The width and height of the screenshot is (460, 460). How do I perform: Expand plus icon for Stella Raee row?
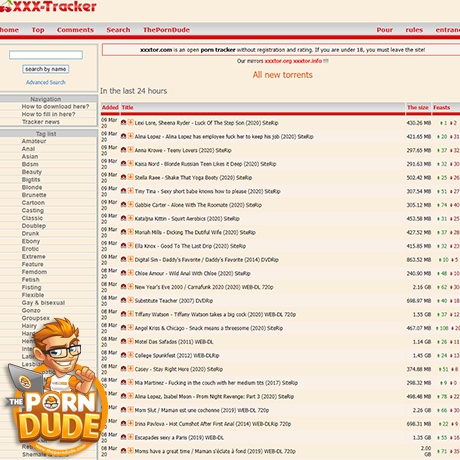point(130,177)
